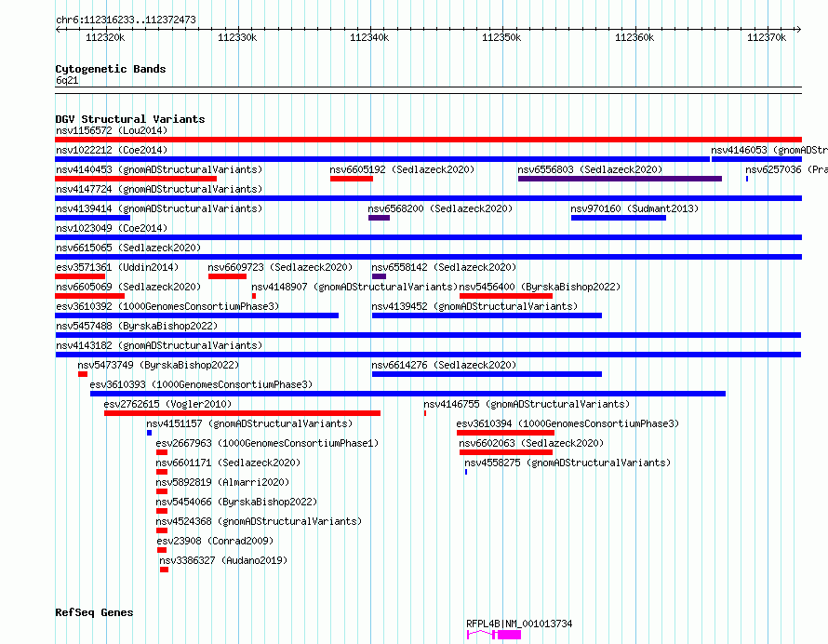Click esv2762615 (Vogler2010) label
828x644 pixels.
167,404
